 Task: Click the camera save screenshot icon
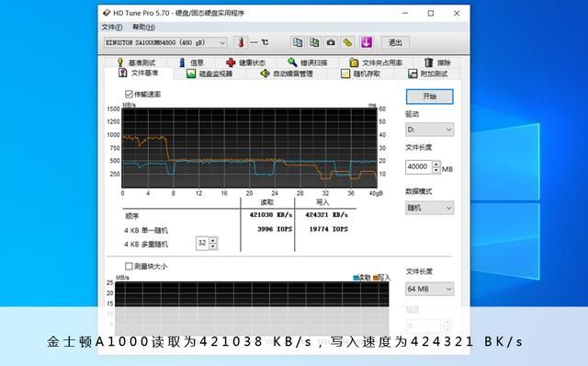(331, 42)
